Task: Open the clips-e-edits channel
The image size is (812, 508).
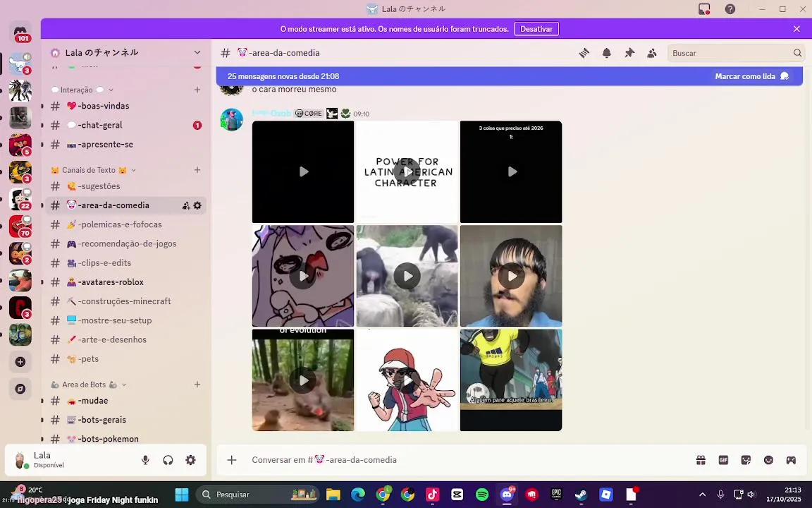Action: 126,262
